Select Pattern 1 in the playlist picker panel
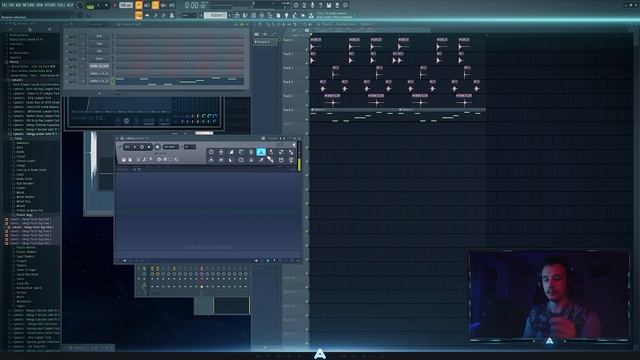Viewport: 640px width, 360px height. 264,42
